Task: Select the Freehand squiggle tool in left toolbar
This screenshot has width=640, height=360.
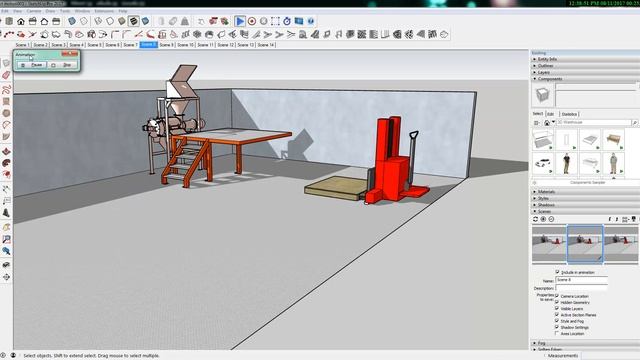Action: tap(6, 89)
